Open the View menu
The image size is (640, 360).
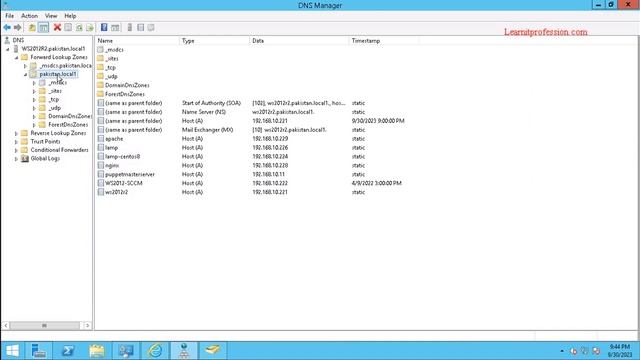coord(51,16)
